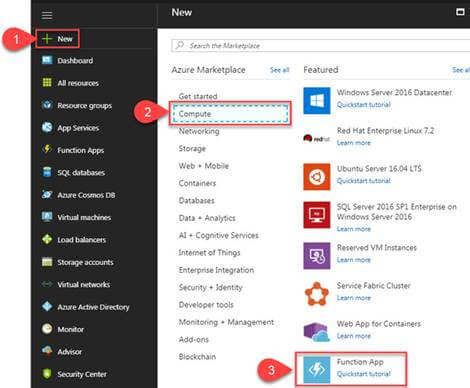Click the Advisor cloud icon
Screen dimensions: 470x388
point(47,351)
